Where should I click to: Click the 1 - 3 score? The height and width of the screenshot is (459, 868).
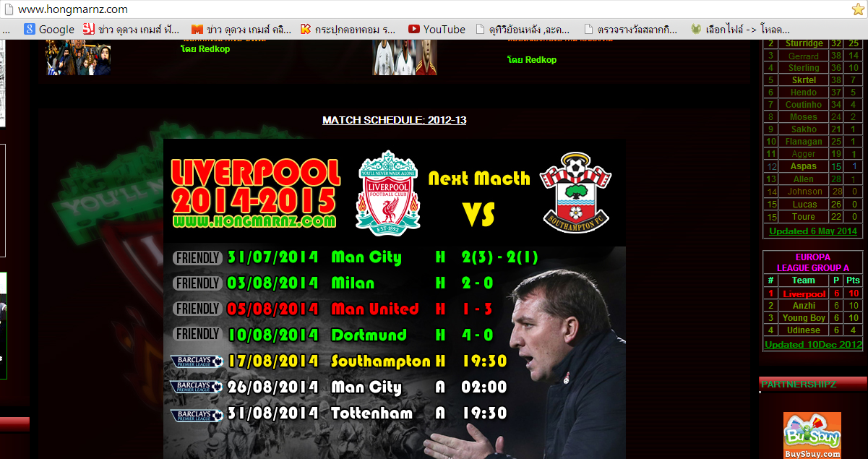tap(477, 309)
